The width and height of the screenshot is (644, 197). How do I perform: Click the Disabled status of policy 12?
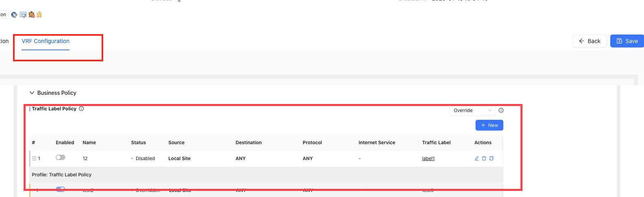click(x=143, y=158)
